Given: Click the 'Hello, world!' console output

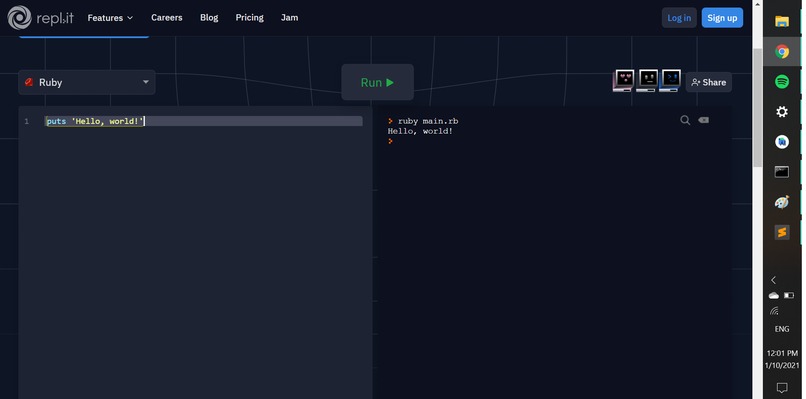Looking at the screenshot, I should point(420,131).
